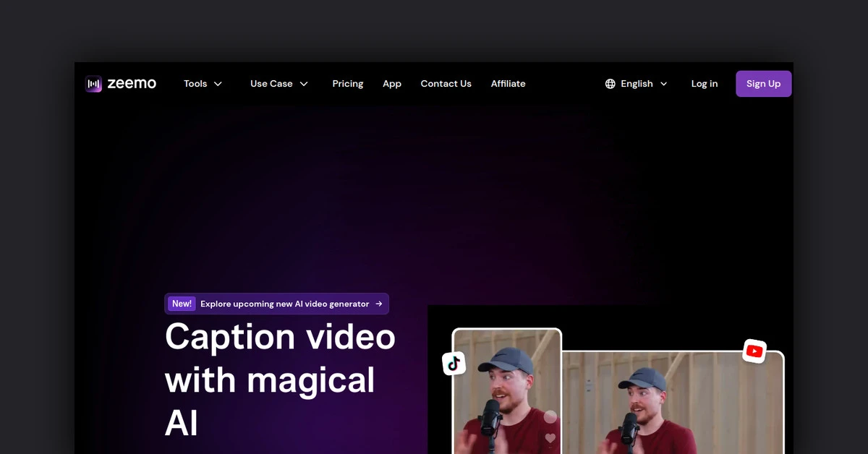The height and width of the screenshot is (454, 868).
Task: Open Explore upcoming new AI video generator
Action: pyautogui.click(x=284, y=304)
